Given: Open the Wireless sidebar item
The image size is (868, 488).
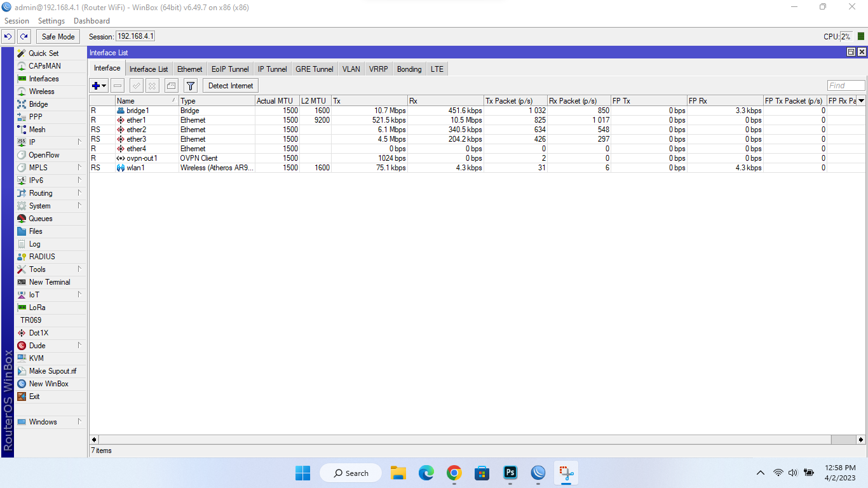Looking at the screenshot, I should pos(51,91).
